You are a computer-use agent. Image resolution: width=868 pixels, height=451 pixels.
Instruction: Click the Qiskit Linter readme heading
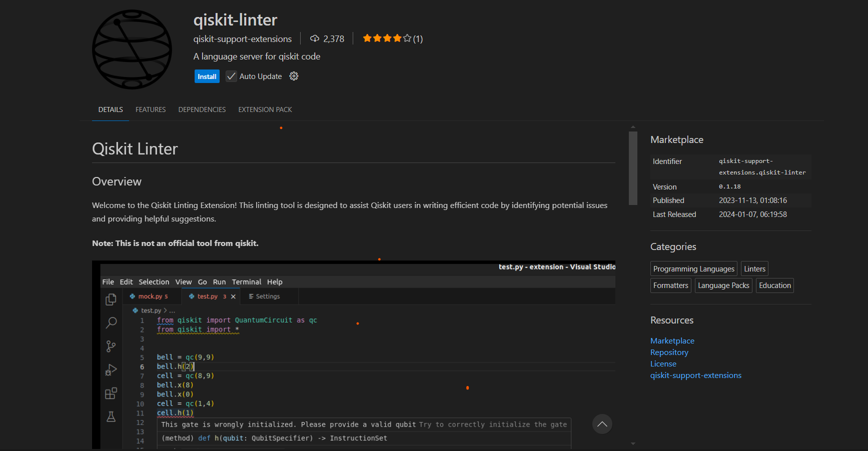coord(135,149)
